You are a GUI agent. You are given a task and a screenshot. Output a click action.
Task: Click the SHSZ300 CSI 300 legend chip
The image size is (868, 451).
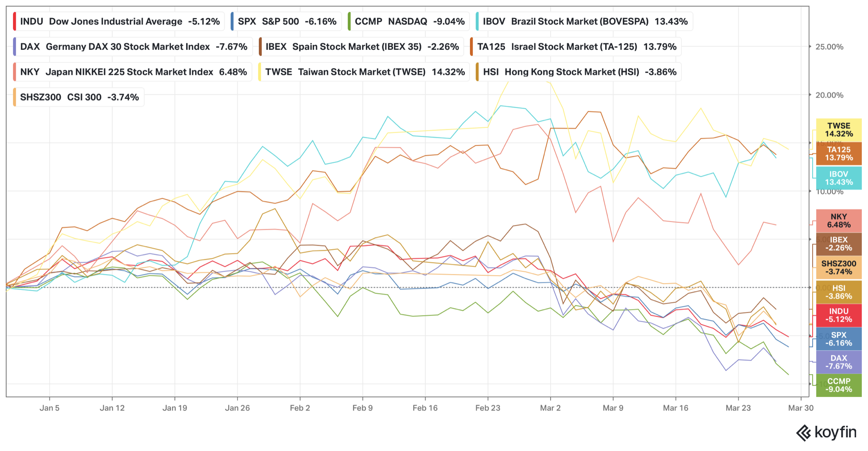click(79, 97)
